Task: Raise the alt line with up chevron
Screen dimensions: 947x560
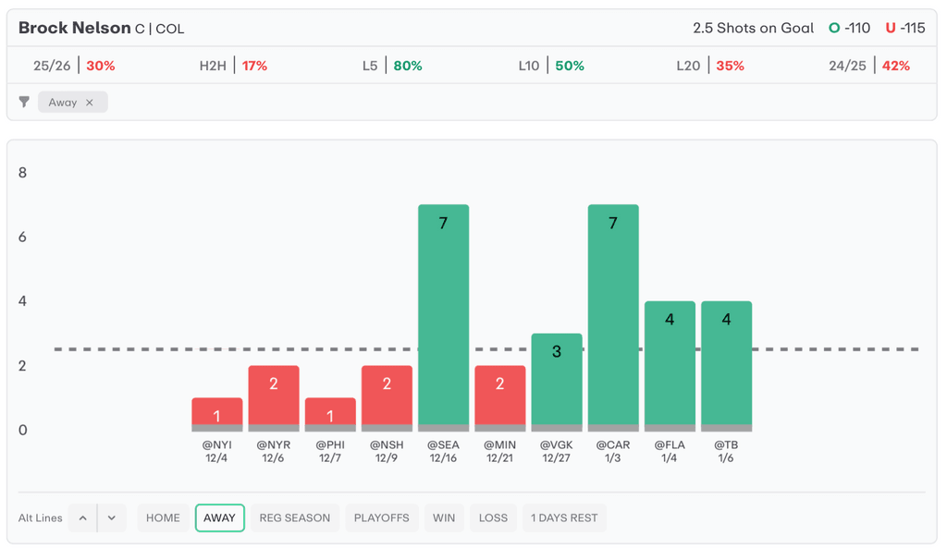Action: [83, 518]
